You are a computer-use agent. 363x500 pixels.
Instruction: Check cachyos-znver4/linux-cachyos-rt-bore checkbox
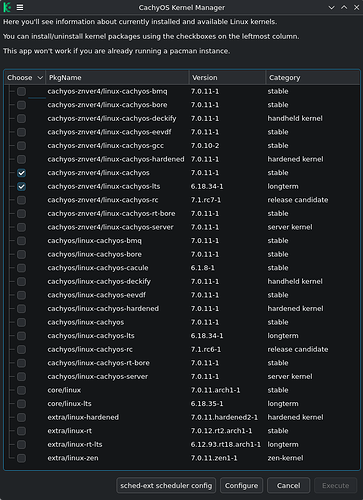tap(21, 214)
